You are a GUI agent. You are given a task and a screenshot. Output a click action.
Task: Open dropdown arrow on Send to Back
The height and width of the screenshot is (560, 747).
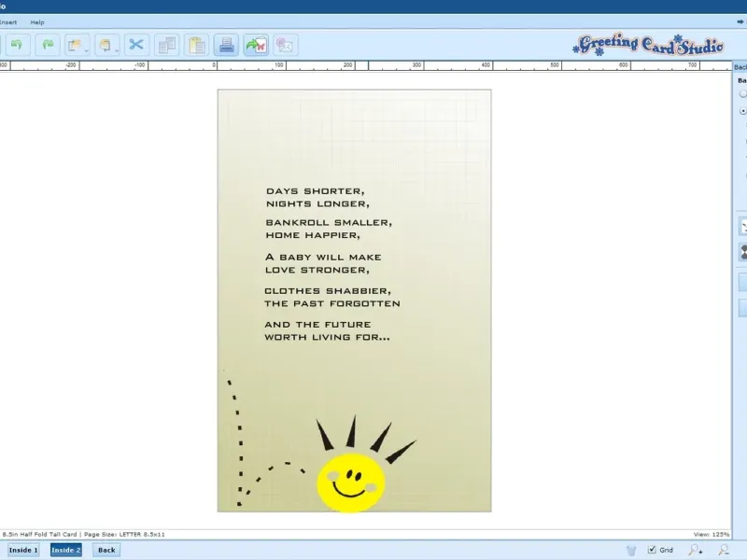pos(116,50)
